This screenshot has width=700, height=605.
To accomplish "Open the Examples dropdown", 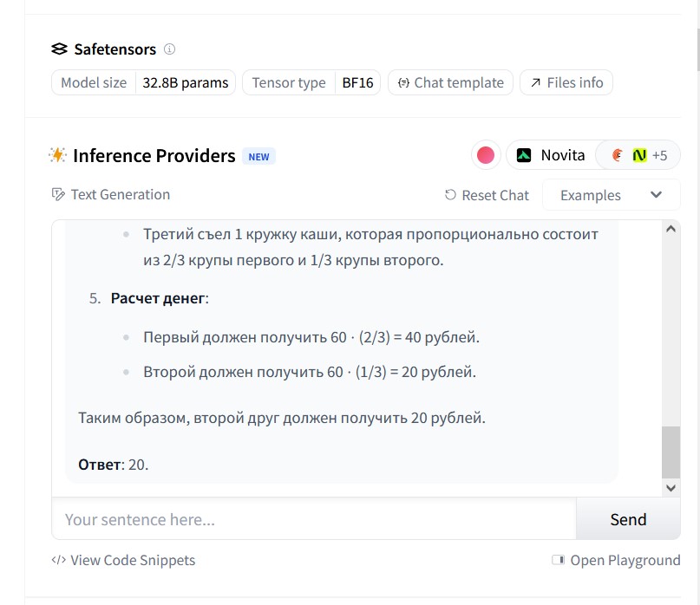I will 611,195.
